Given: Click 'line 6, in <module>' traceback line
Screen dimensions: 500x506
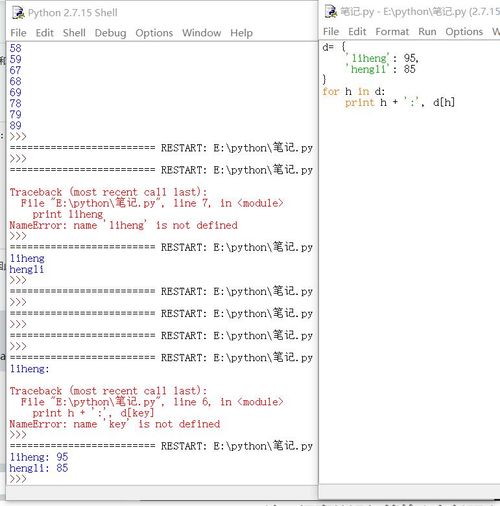Looking at the screenshot, I should point(152,402).
